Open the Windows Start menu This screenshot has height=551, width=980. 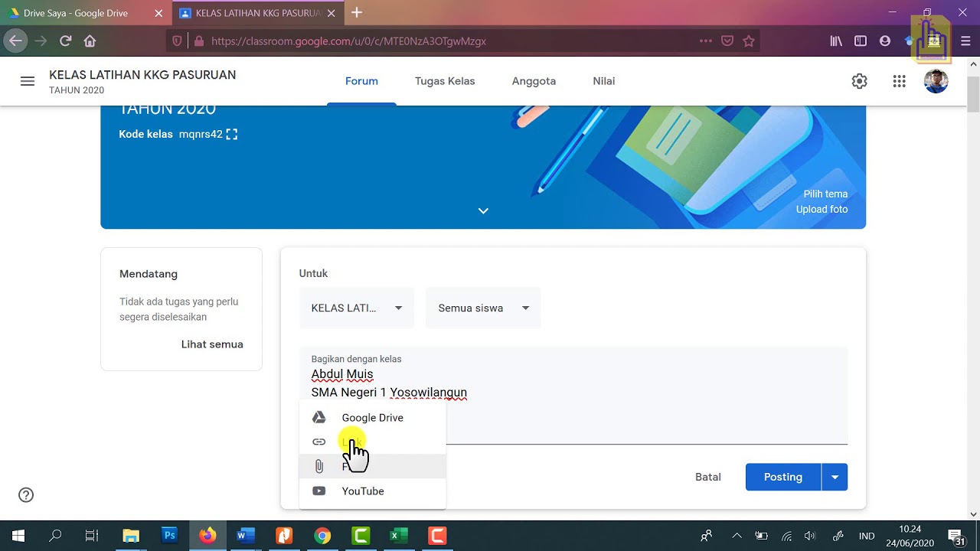pyautogui.click(x=18, y=536)
